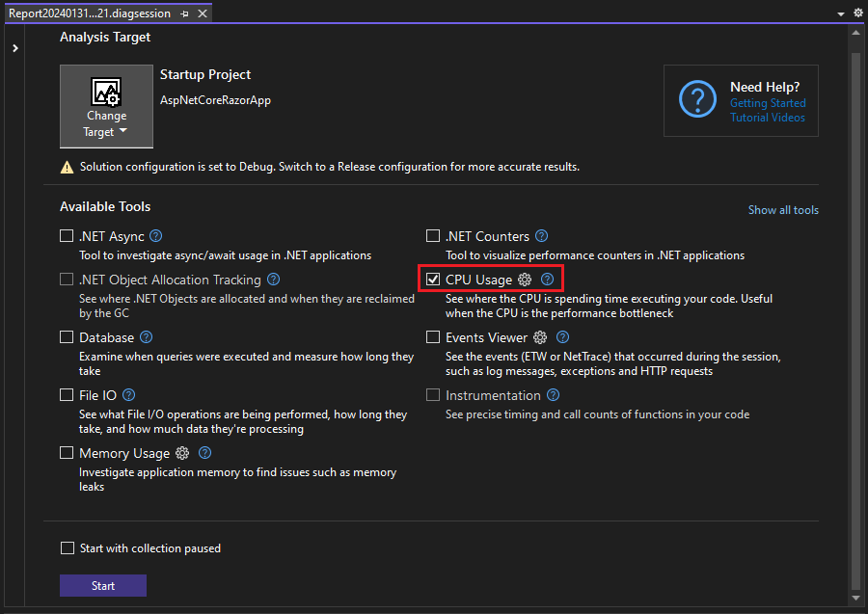The image size is (868, 614).
Task: Open the open-documents dropdown arrow
Action: [x=840, y=13]
